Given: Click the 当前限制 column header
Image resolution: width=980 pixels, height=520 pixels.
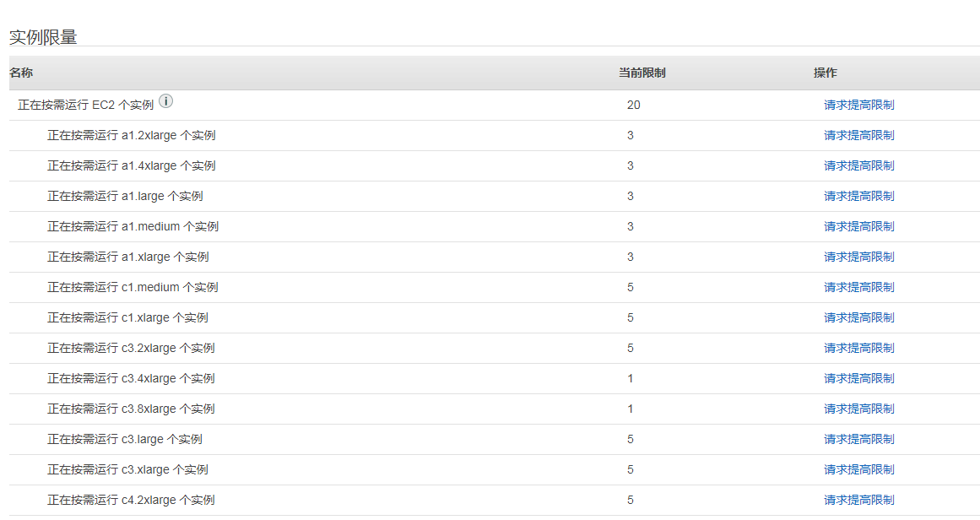Looking at the screenshot, I should (642, 73).
